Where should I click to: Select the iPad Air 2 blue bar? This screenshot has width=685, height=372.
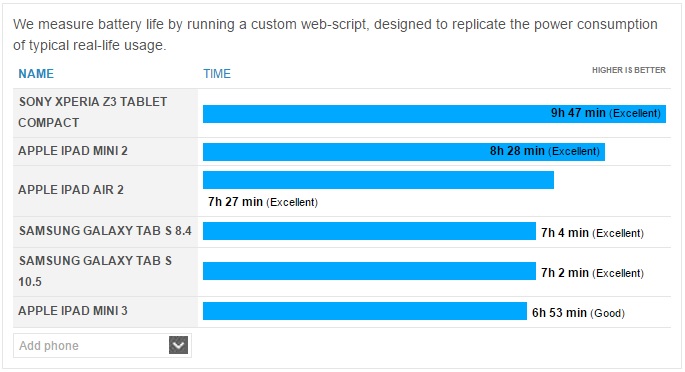pyautogui.click(x=378, y=180)
